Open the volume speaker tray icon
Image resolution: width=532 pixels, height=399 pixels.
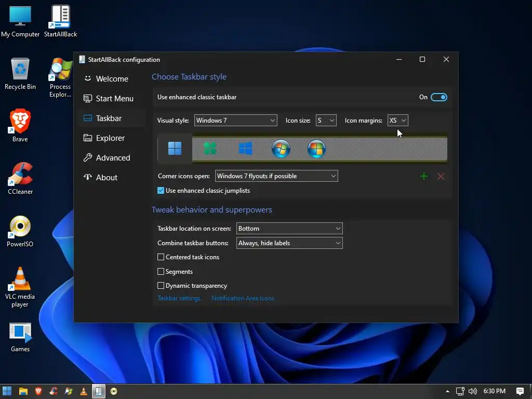pyautogui.click(x=472, y=391)
